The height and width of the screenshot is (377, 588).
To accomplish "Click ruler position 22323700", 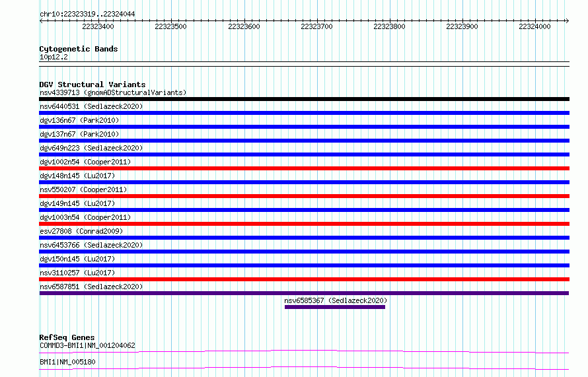I will 316,26.
